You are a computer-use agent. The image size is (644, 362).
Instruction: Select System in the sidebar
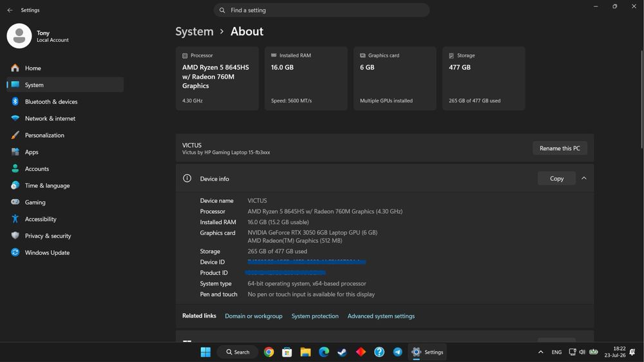coord(65,84)
